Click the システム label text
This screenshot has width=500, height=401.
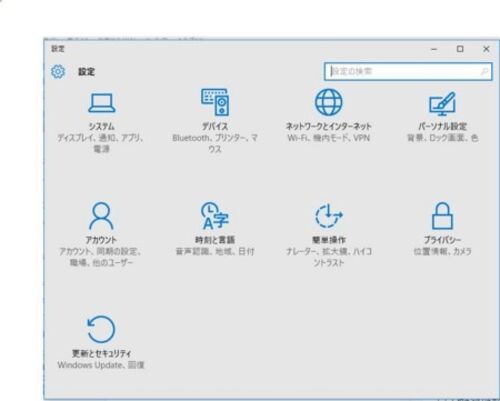click(102, 126)
